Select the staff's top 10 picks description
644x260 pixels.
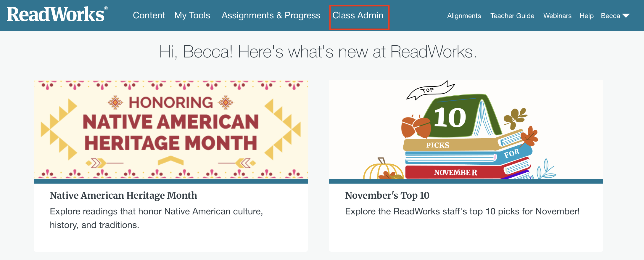[462, 211]
